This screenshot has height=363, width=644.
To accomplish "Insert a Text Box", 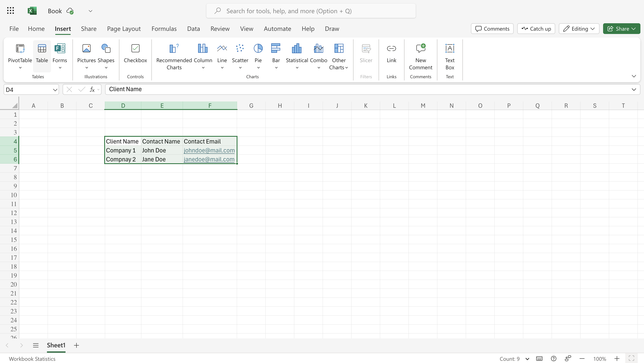I will [449, 56].
